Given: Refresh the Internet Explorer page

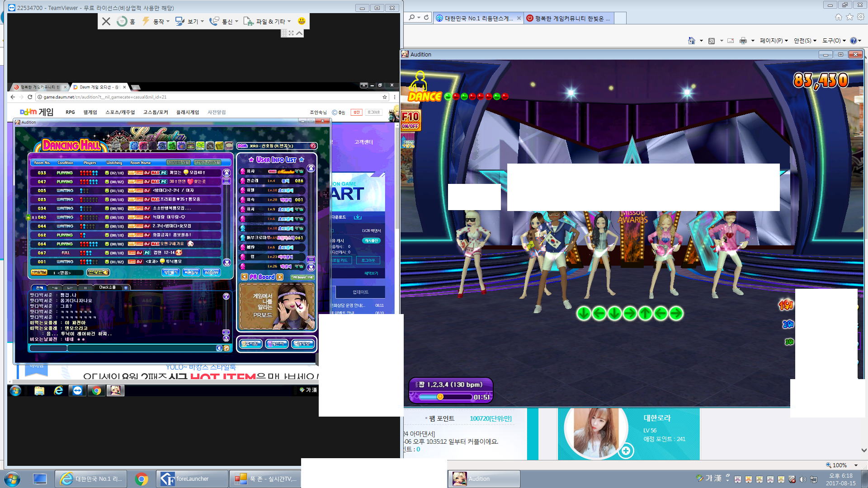Looking at the screenshot, I should click(426, 18).
